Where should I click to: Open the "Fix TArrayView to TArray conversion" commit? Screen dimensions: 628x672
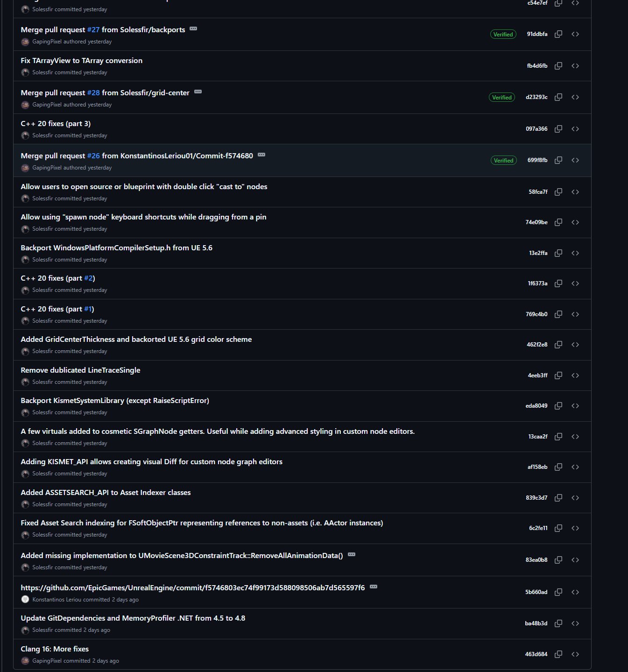[x=81, y=61]
